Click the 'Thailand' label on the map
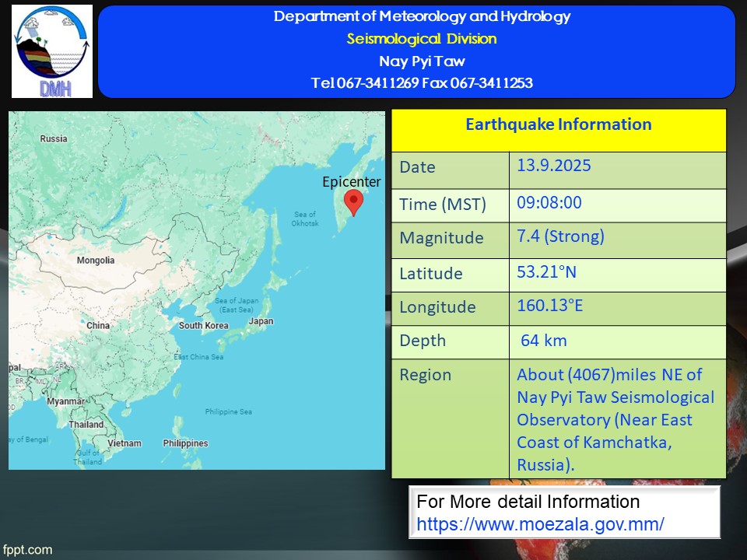This screenshot has height=560, width=747. point(86,425)
